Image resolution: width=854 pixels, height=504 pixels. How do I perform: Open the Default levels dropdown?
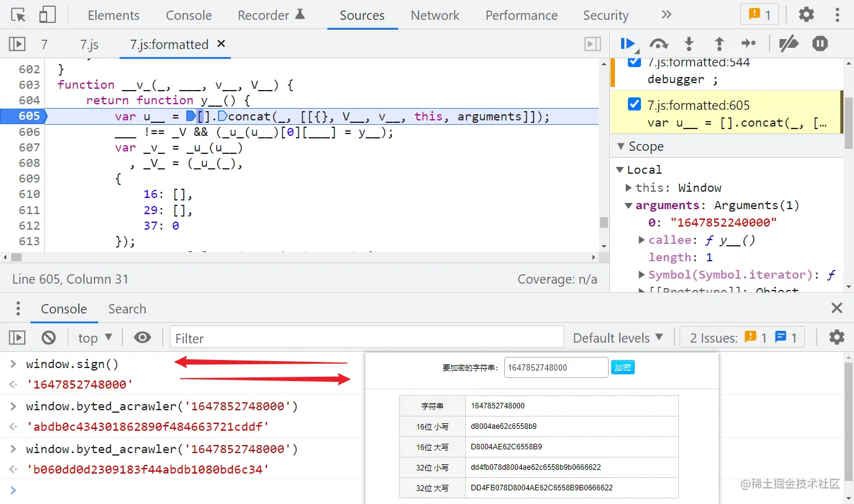(618, 338)
